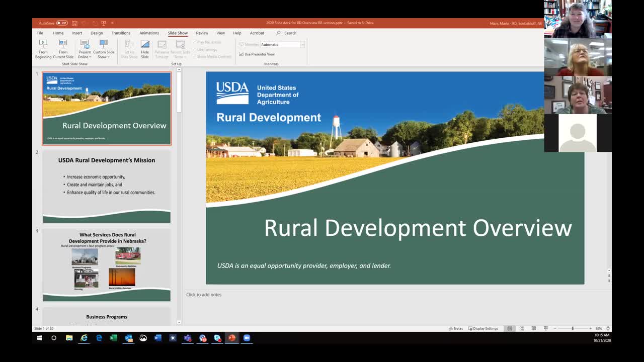Switch to the Transitions tab
Image resolution: width=644 pixels, height=362 pixels.
coord(121,33)
